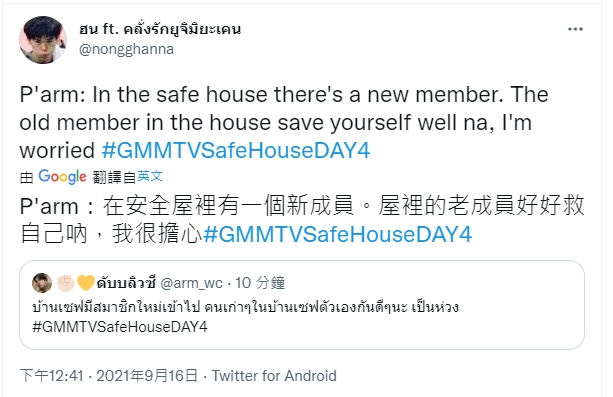Click the Twitter for Android source link

pos(274,376)
